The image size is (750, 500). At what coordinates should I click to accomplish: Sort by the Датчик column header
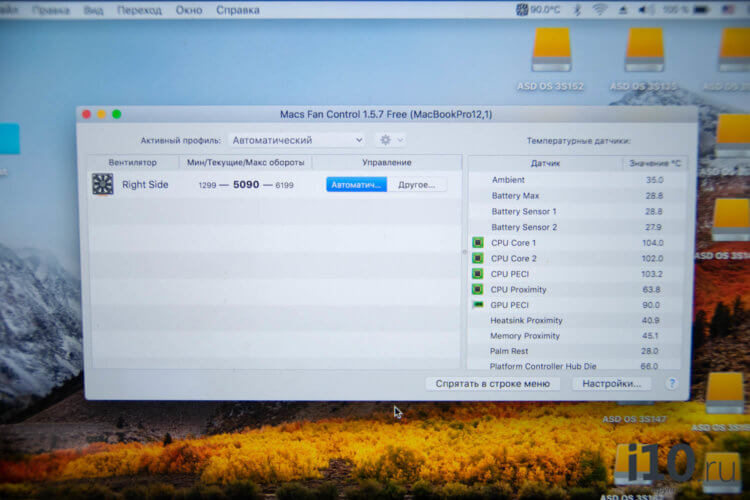tap(545, 163)
